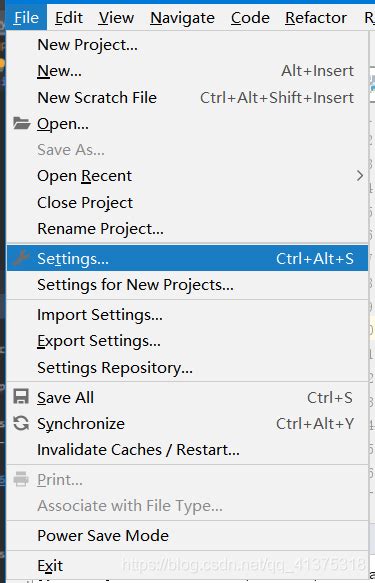Screen dimensions: 375x583
Task: Expand the Open Recent submenu arrow
Action: 359,175
